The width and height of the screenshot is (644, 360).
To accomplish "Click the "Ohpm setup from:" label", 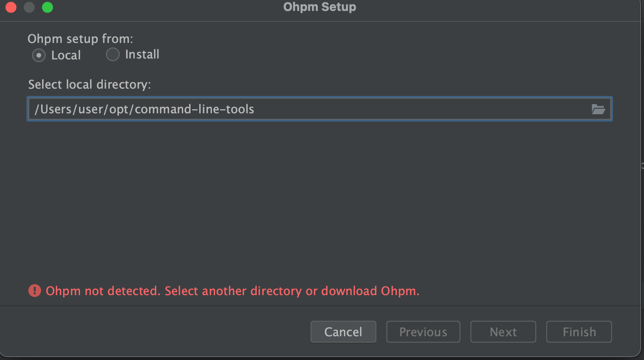I will [80, 38].
